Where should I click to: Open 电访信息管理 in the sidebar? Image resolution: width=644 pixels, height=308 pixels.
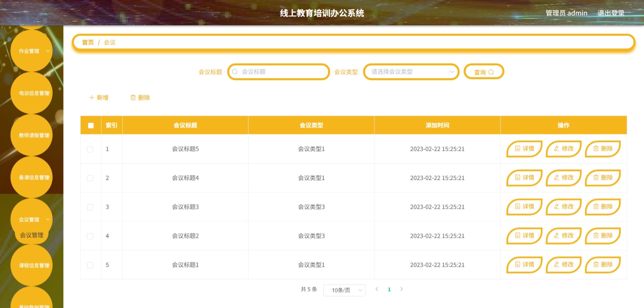pos(32,93)
